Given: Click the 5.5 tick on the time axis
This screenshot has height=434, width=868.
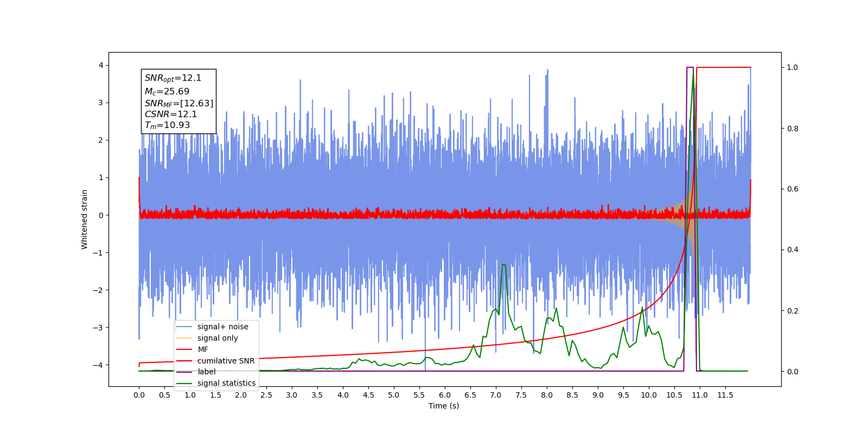Looking at the screenshot, I should pos(419,395).
